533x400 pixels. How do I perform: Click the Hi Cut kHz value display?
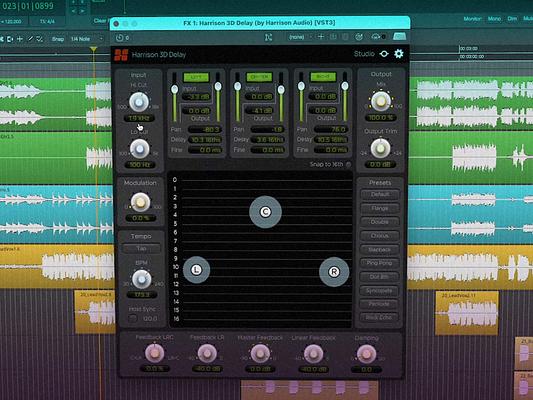click(139, 118)
